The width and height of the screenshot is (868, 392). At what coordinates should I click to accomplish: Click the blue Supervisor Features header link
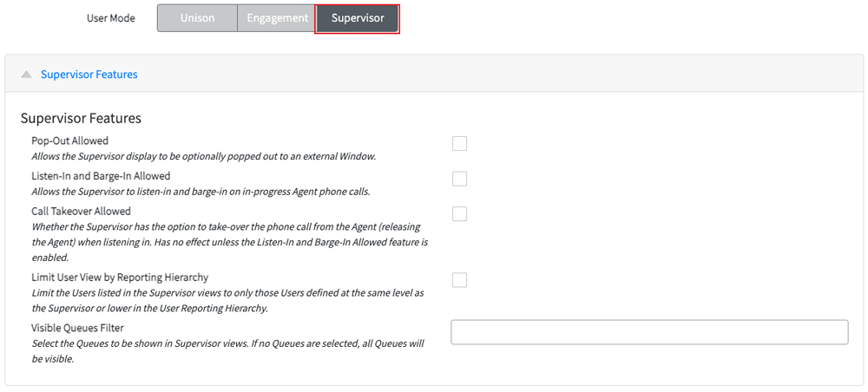point(89,74)
